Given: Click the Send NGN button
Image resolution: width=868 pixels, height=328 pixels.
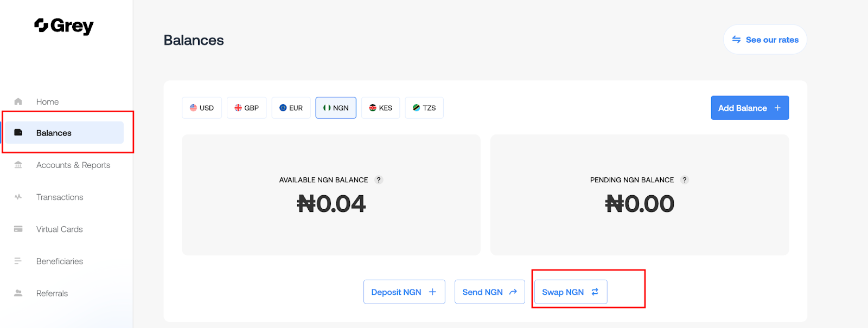Looking at the screenshot, I should [x=489, y=292].
